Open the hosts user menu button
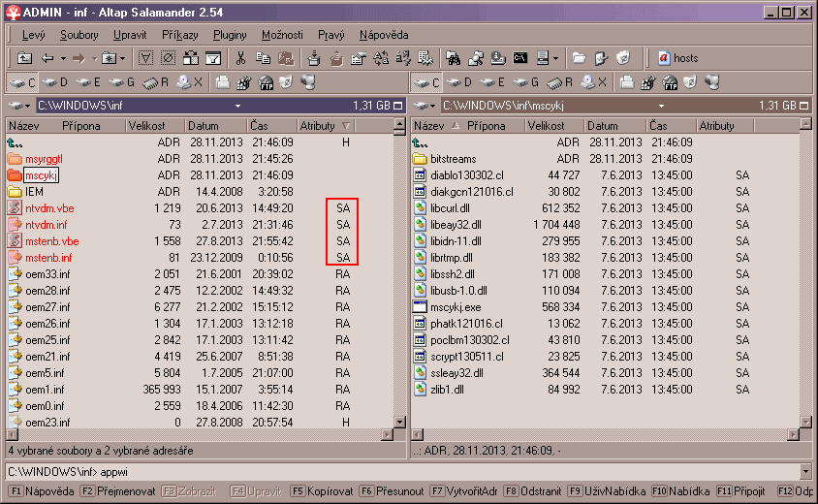The height and width of the screenshot is (504, 818). point(677,58)
